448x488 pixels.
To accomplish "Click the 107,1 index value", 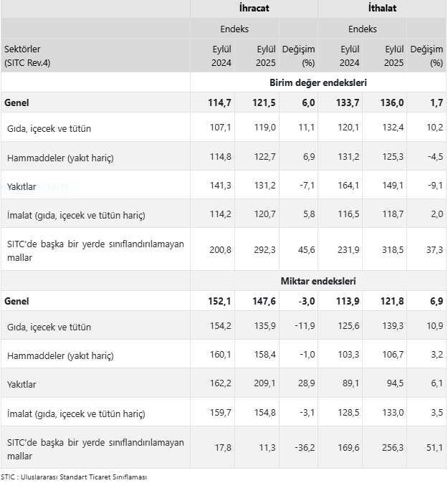I will pyautogui.click(x=218, y=128).
